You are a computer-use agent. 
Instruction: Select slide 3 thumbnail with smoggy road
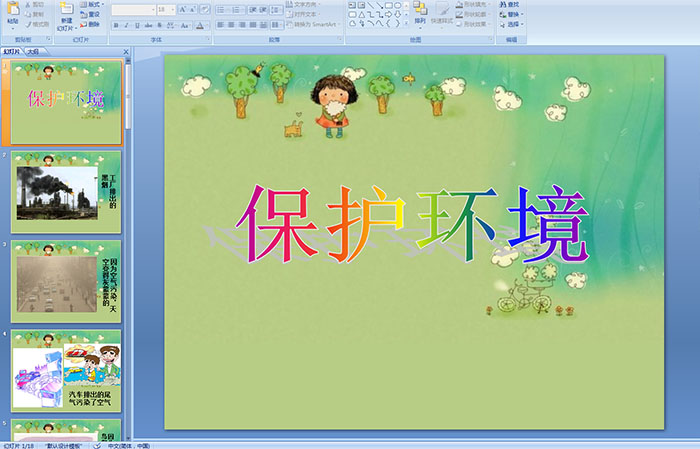pos(67,281)
